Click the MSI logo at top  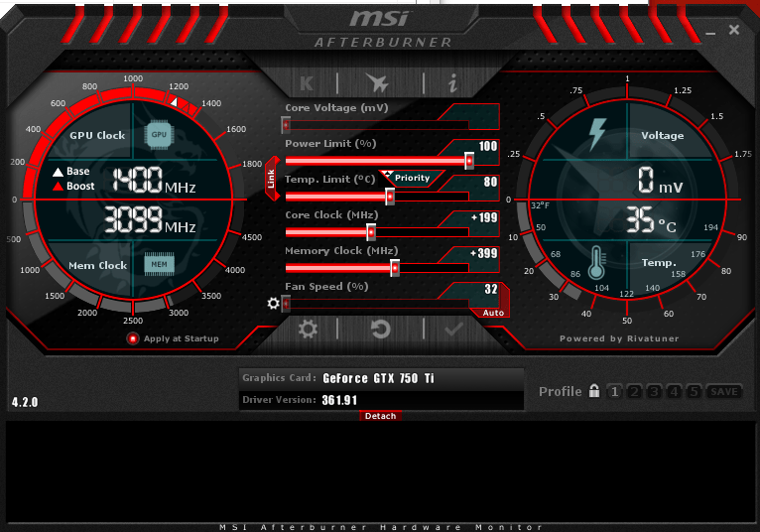[381, 18]
